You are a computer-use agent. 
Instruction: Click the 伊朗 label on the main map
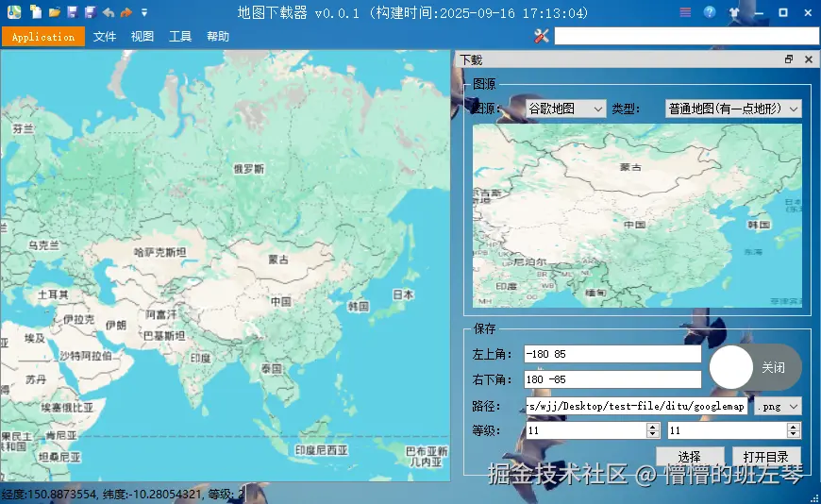(x=116, y=326)
